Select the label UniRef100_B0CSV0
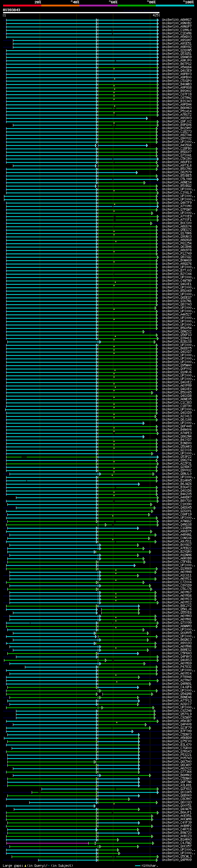Image resolution: width=197 pixels, height=868 pixels. [x=177, y=223]
